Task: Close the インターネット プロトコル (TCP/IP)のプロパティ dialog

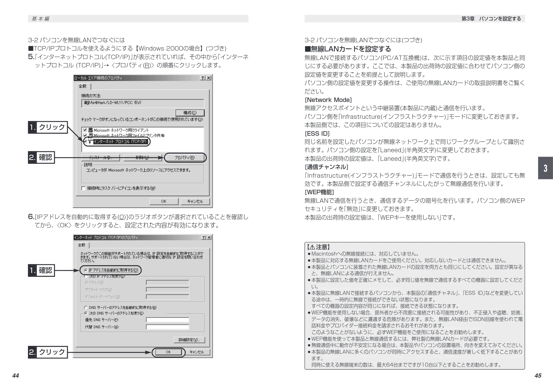Action: click(x=209, y=238)
